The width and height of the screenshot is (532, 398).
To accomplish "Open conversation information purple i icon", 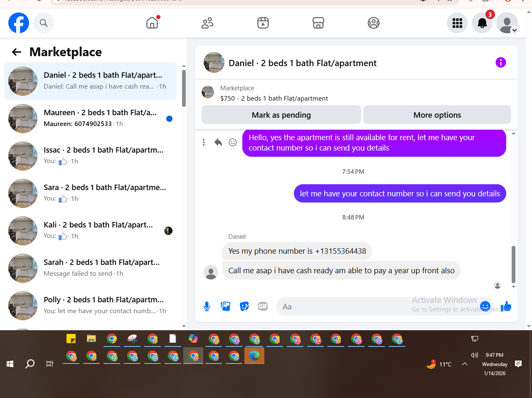I will [x=501, y=62].
